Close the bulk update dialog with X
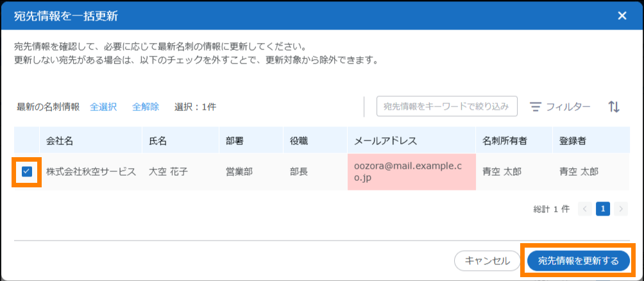 tap(622, 16)
